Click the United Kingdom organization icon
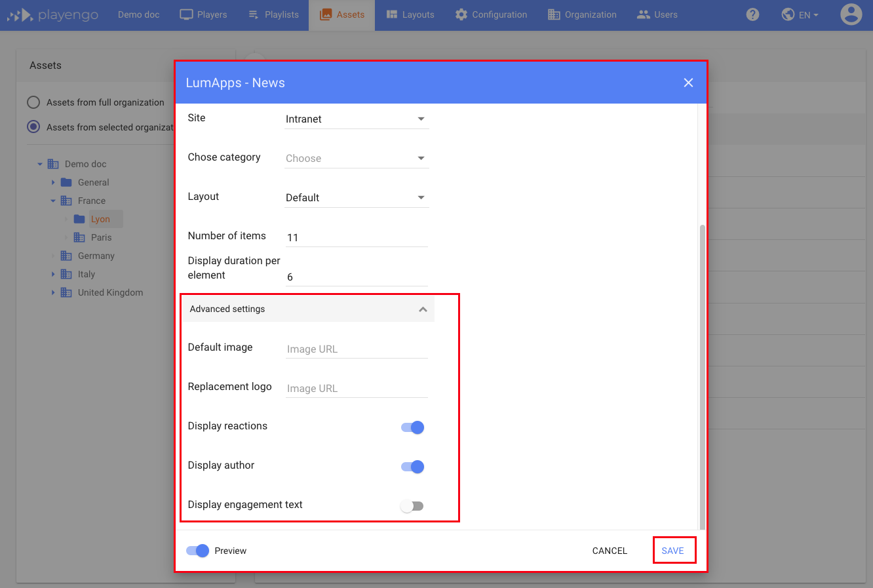Viewport: 873px width, 588px height. tap(66, 292)
